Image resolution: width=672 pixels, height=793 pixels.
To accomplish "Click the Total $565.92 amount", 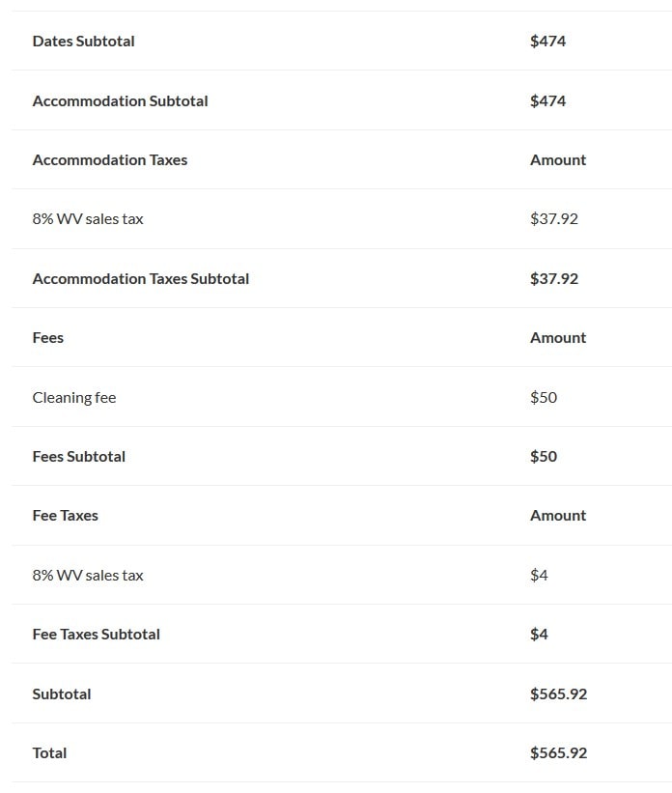I will (559, 753).
